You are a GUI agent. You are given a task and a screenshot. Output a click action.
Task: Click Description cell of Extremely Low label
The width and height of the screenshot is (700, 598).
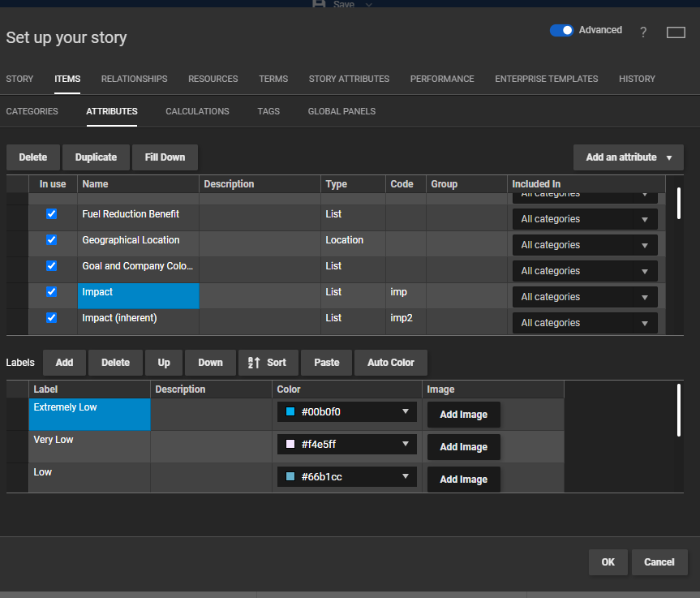pos(211,415)
